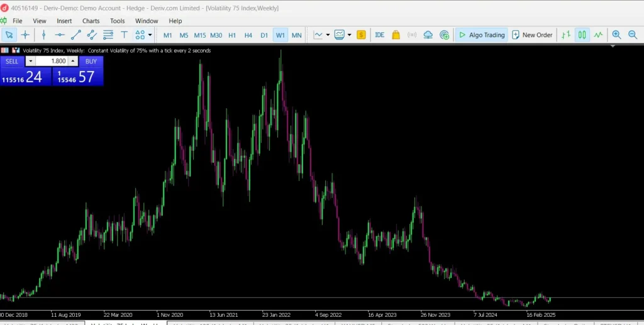This screenshot has height=325, width=644.
Task: Switch to line chart display
Action: coord(598,35)
